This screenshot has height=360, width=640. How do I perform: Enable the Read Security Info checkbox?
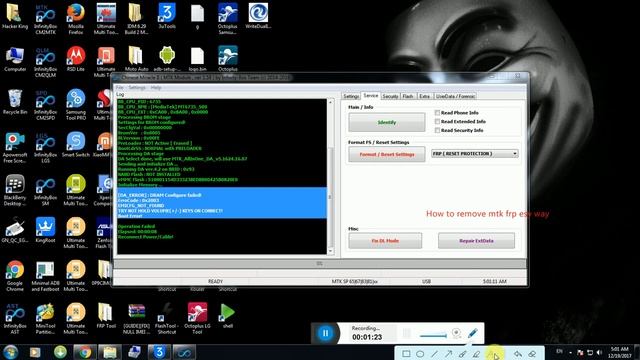tap(437, 130)
